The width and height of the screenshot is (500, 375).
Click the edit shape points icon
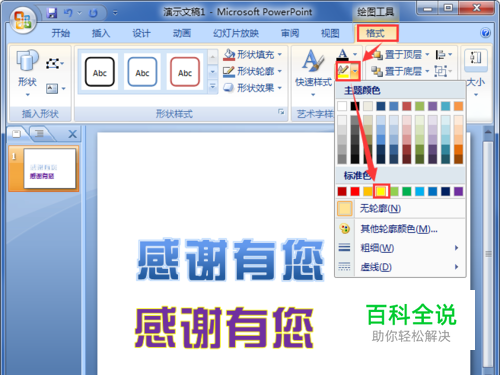[53, 63]
